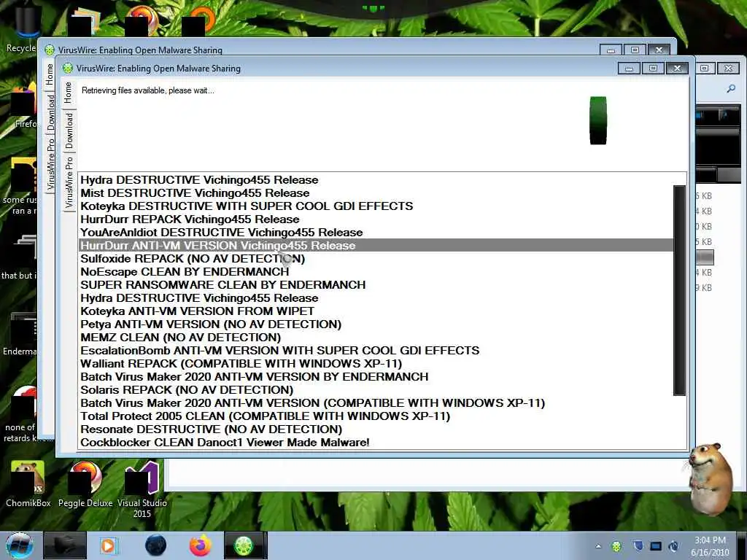This screenshot has width=747, height=560.
Task: Select Petya ANTI-VM VERSION entry
Action: point(376,324)
